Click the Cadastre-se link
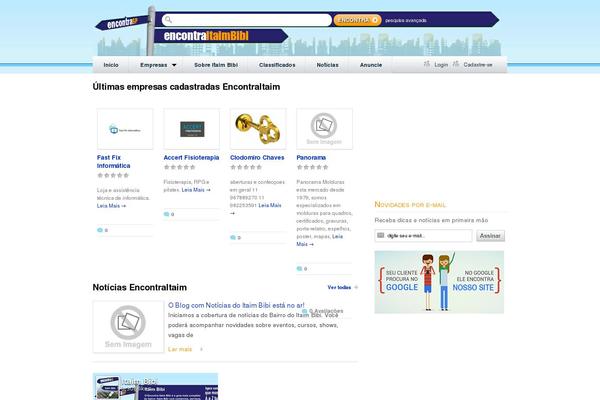Viewport: 600px width, 400px height. point(478,65)
